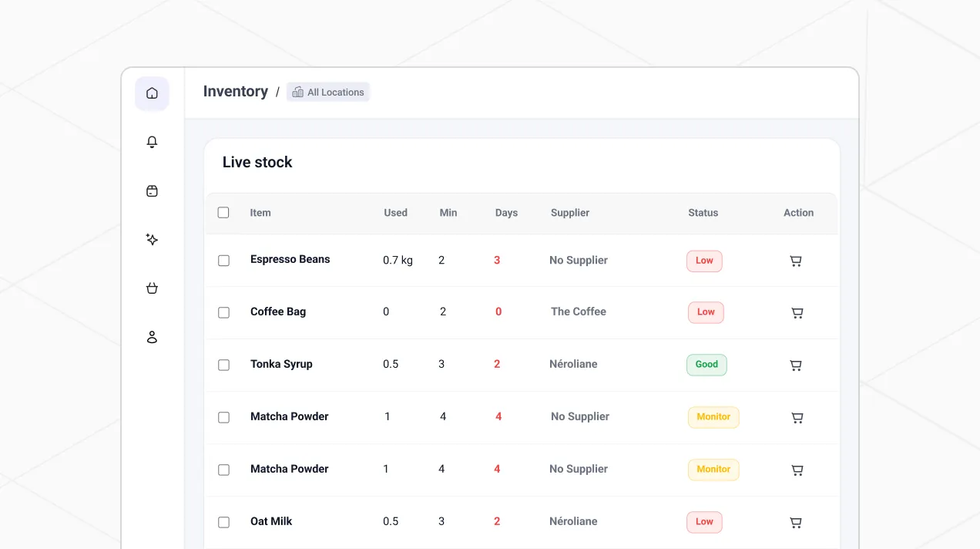Click the Min column header
Viewport: 980px width, 549px height.
click(448, 213)
